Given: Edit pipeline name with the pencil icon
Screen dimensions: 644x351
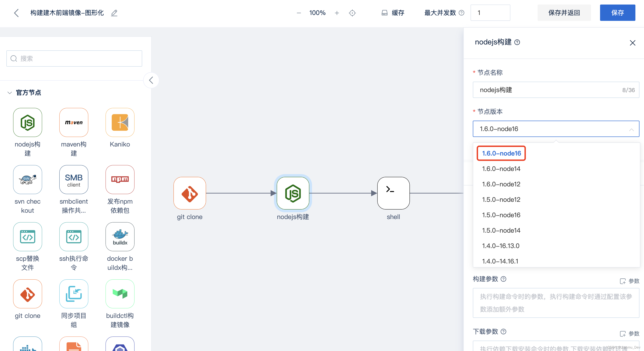Looking at the screenshot, I should (x=114, y=13).
